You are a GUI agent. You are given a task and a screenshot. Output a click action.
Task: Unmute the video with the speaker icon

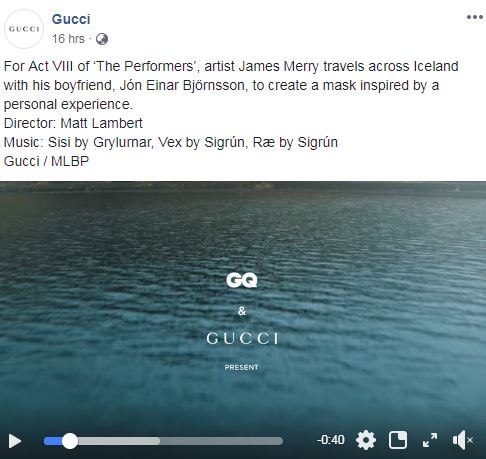[x=463, y=440]
